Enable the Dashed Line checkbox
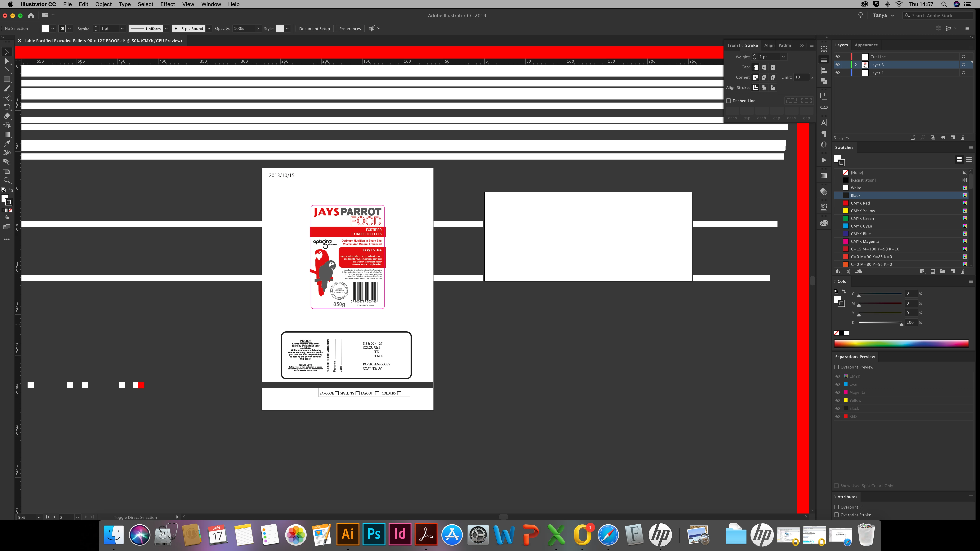 728,101
